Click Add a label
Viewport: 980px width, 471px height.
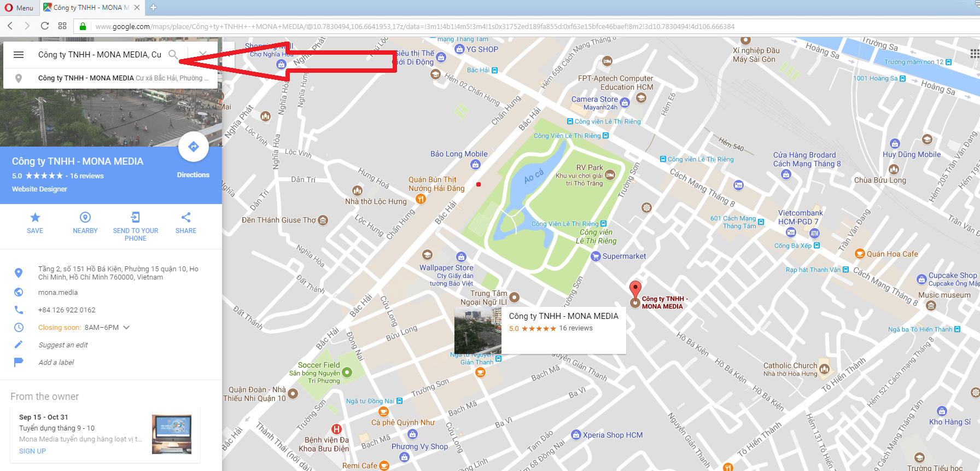tap(56, 363)
